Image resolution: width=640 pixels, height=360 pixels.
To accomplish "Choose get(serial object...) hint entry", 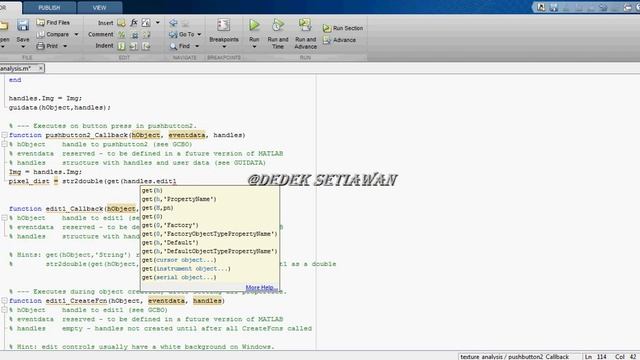I will tap(179, 277).
